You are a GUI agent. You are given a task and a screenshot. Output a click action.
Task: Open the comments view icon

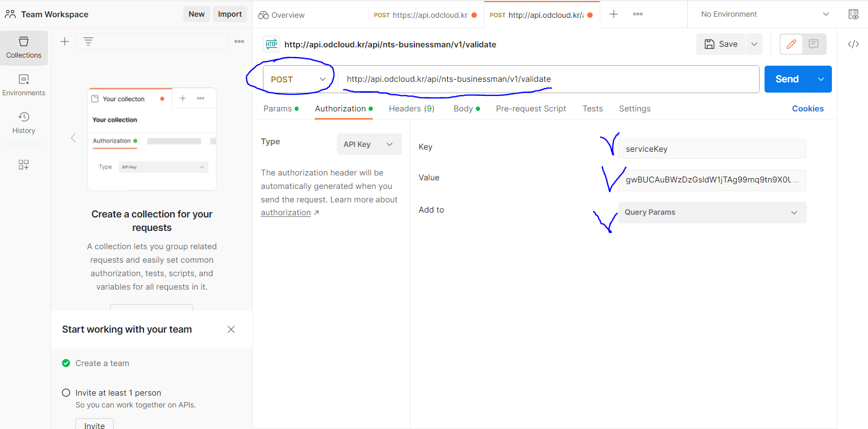point(814,44)
